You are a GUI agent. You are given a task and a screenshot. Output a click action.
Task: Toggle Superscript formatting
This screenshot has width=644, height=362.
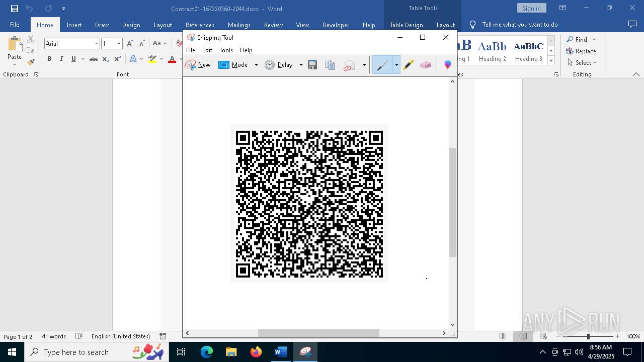[x=118, y=59]
